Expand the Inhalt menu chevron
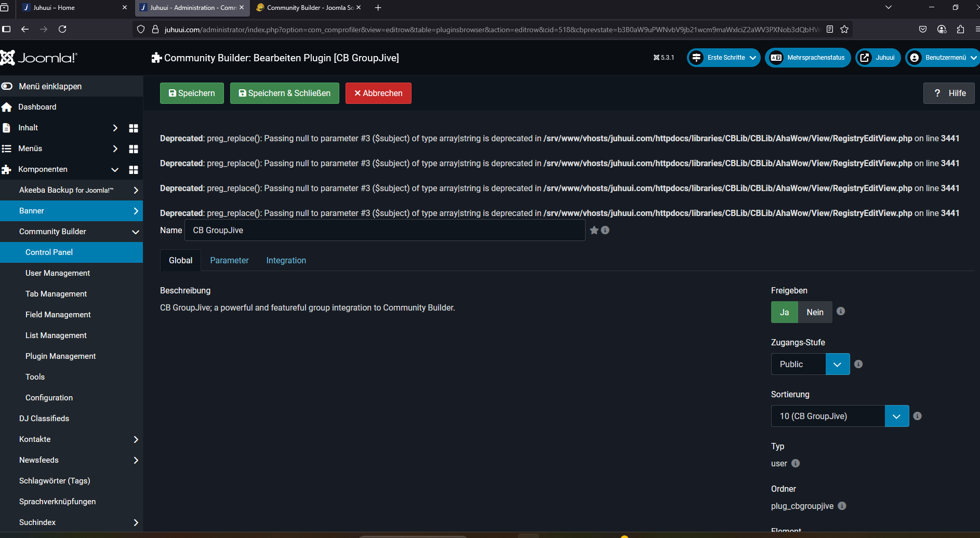 click(x=115, y=128)
